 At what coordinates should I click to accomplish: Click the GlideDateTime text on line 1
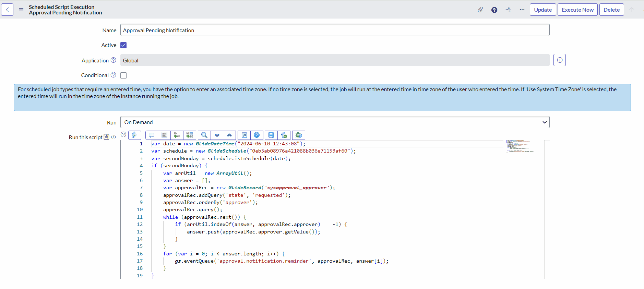pyautogui.click(x=215, y=144)
